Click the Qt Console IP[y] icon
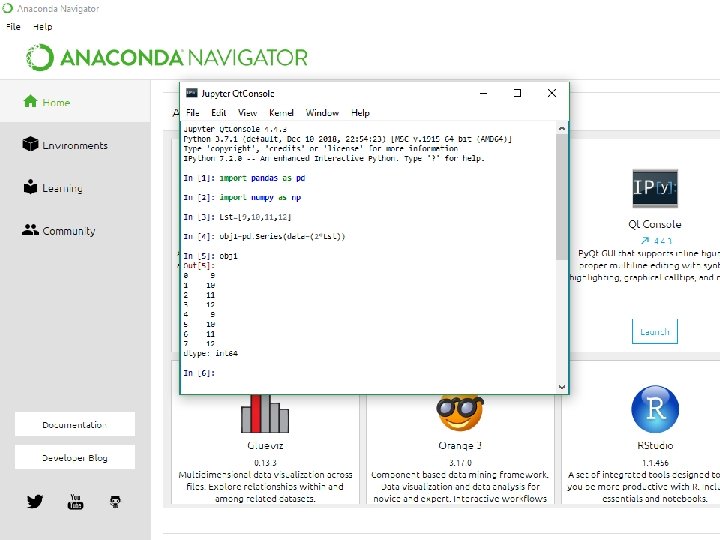720x540 pixels. coord(655,188)
